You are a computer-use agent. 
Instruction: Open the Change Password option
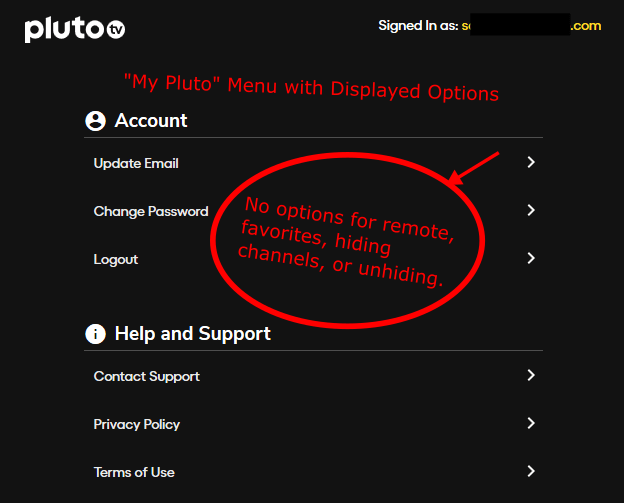point(314,211)
